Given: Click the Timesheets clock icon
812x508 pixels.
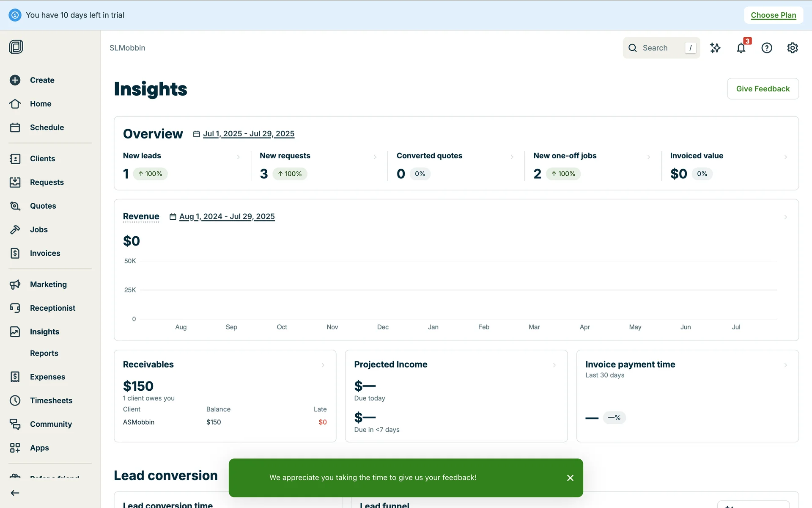Looking at the screenshot, I should point(15,400).
